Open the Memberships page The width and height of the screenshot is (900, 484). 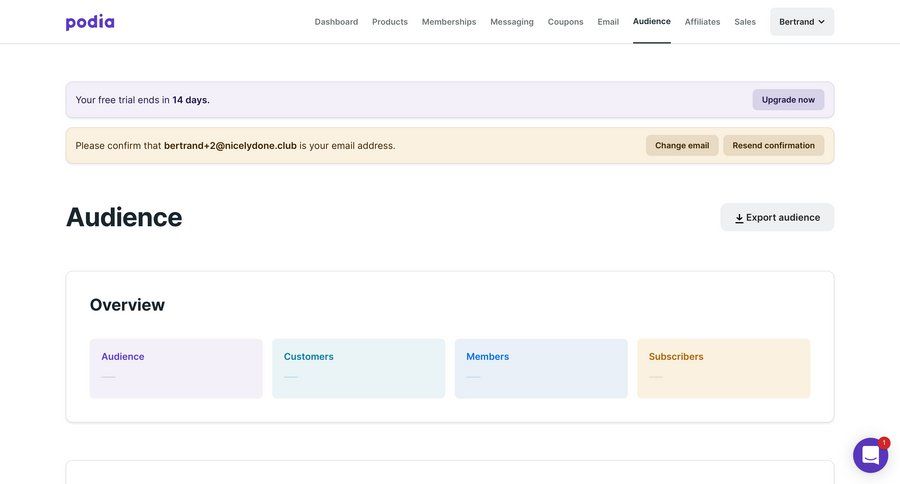449,22
